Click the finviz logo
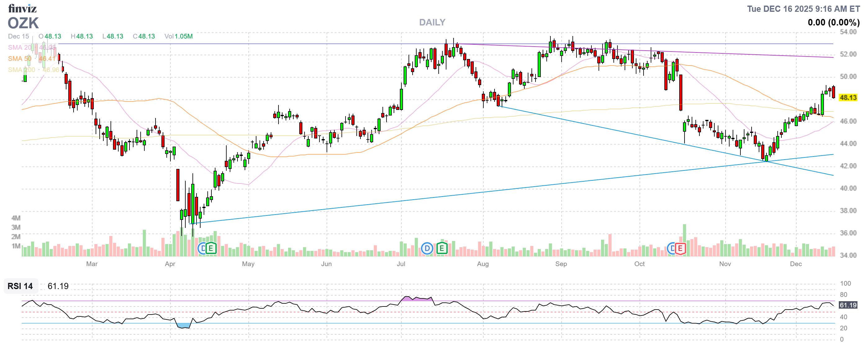 [22, 8]
